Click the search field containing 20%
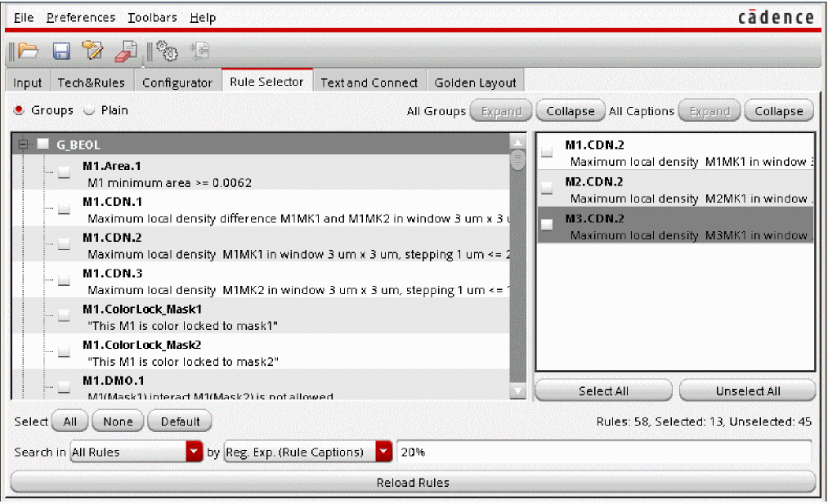 (x=604, y=452)
